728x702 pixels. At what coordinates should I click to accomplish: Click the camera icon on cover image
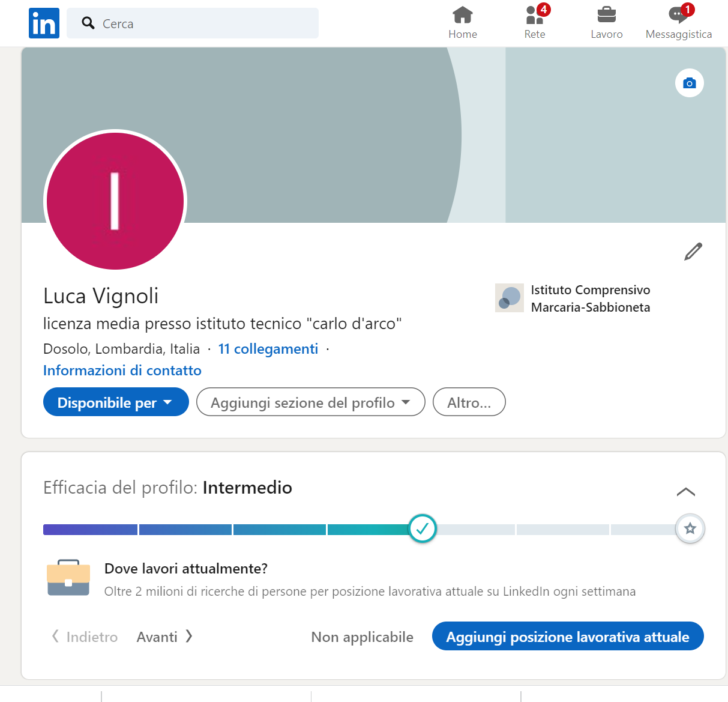tap(690, 83)
